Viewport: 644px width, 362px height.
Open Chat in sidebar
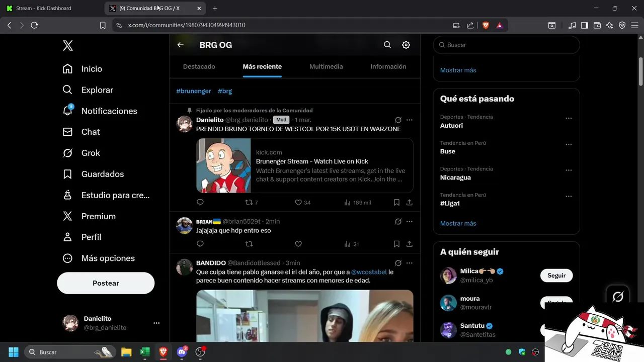point(81,132)
